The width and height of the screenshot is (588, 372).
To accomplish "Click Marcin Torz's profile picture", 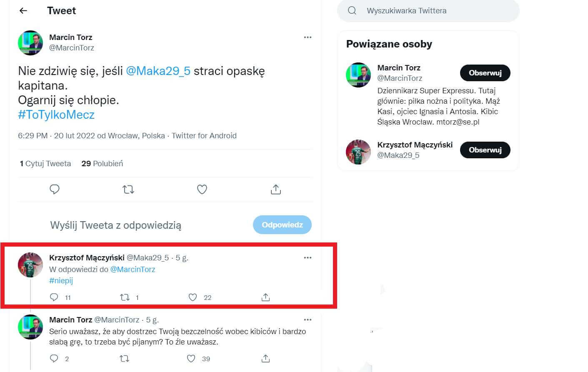I will pyautogui.click(x=30, y=43).
